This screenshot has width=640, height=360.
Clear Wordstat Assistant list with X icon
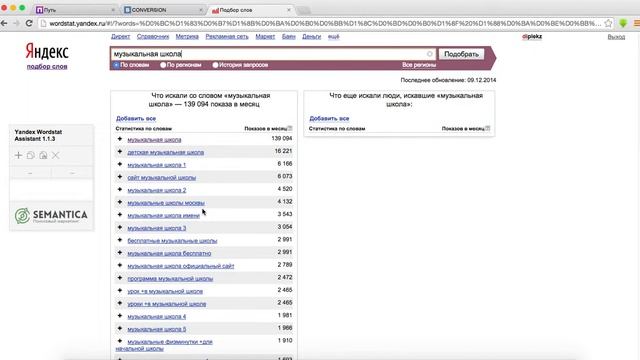coord(56,156)
